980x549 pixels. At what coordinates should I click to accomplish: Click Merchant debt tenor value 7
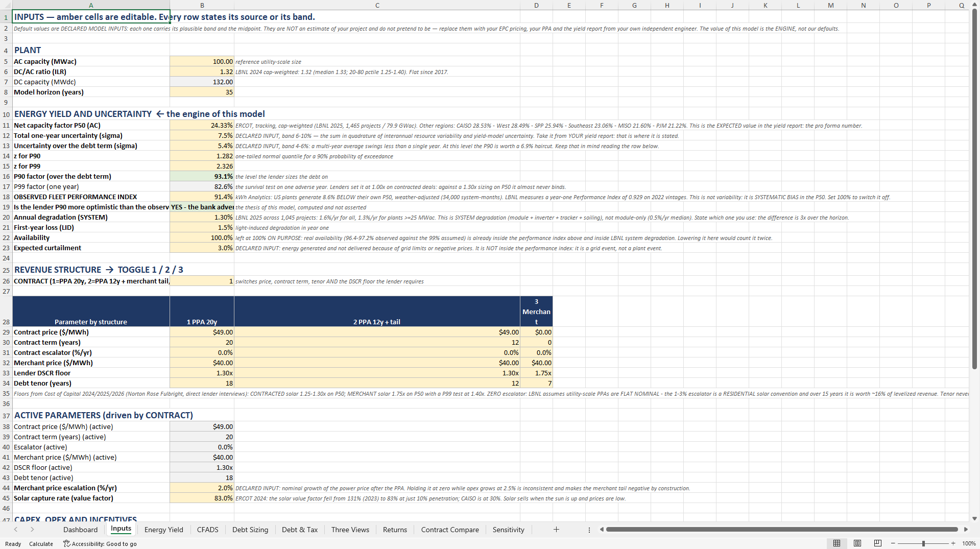(536, 383)
